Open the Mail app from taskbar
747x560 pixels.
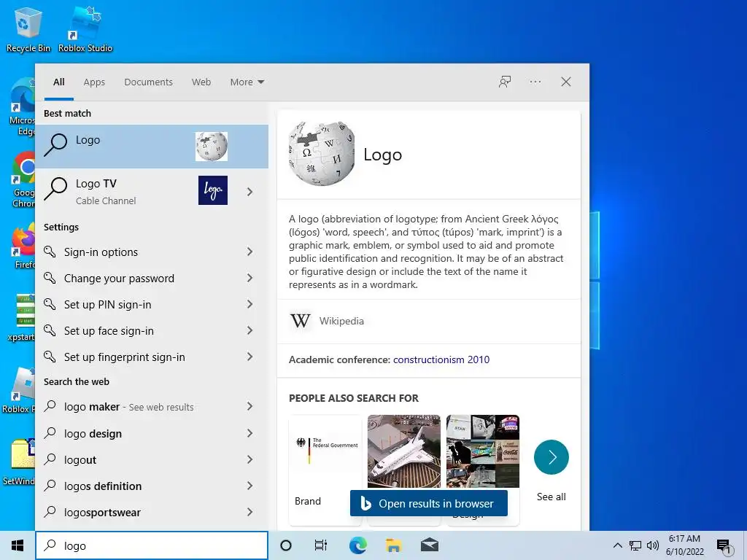click(430, 545)
